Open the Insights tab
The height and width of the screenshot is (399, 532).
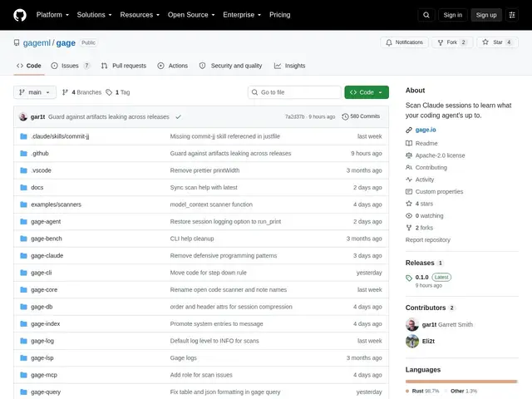click(x=290, y=66)
